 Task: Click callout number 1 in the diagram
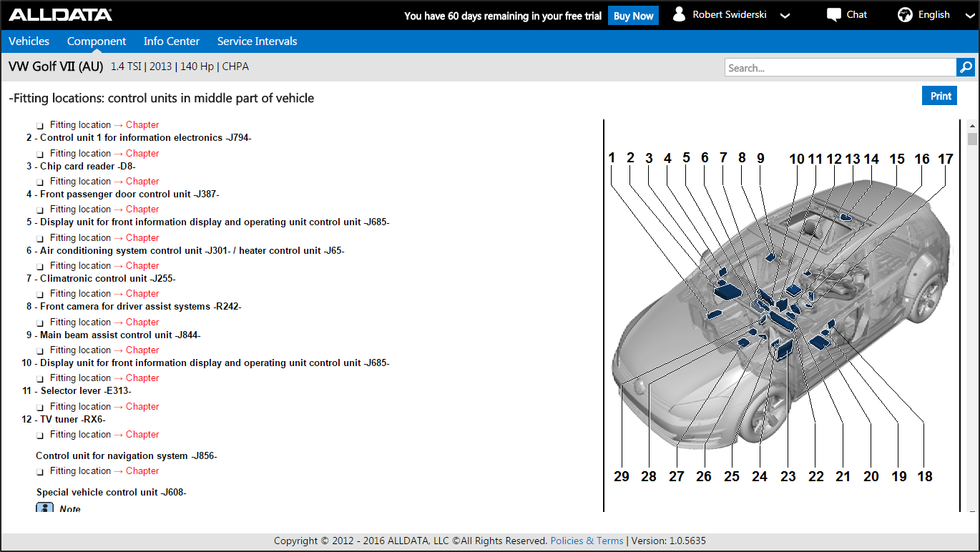pyautogui.click(x=612, y=158)
